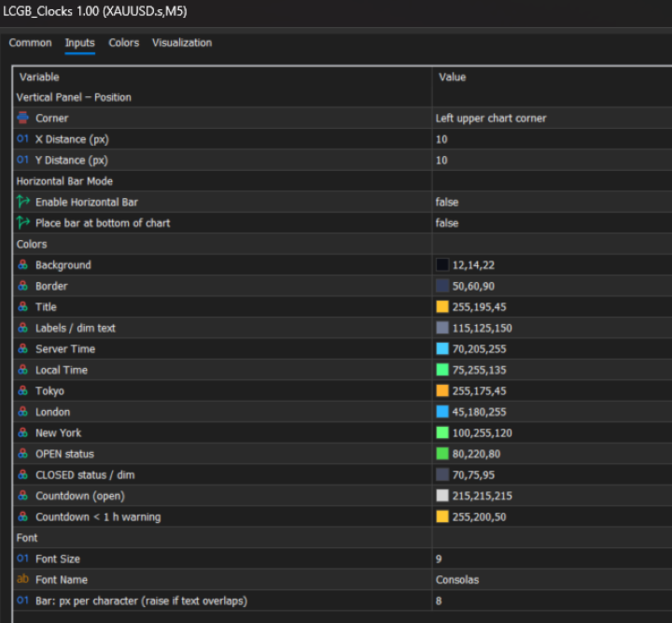The image size is (672, 623).
Task: Select the 'London' variable name
Action: click(x=52, y=412)
